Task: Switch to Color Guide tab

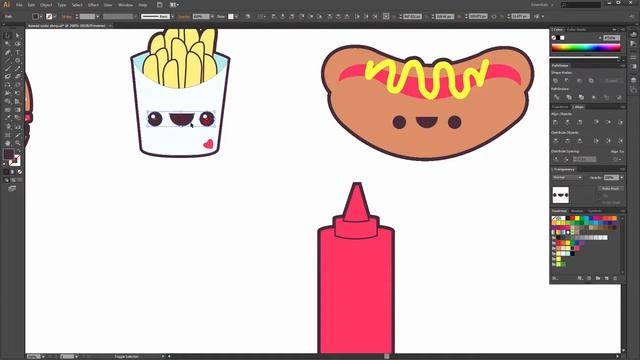Action: pyautogui.click(x=576, y=29)
